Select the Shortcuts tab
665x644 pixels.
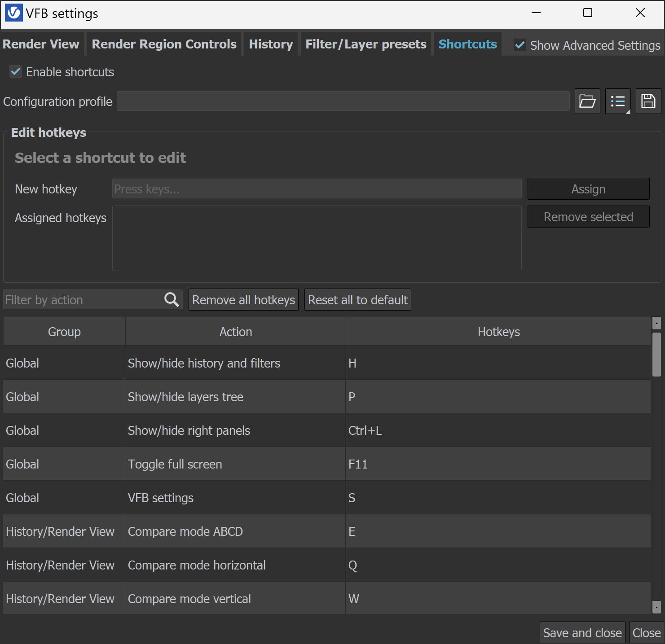click(x=467, y=44)
